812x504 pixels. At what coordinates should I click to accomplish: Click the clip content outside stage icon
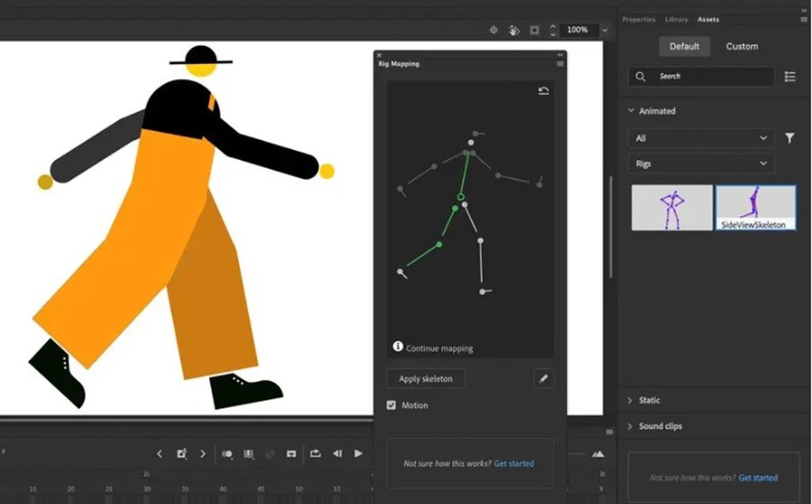[x=535, y=30]
